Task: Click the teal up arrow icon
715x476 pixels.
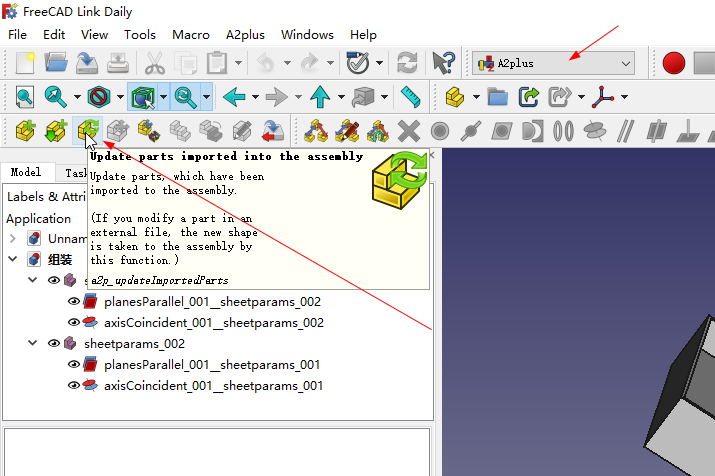Action: coord(320,97)
